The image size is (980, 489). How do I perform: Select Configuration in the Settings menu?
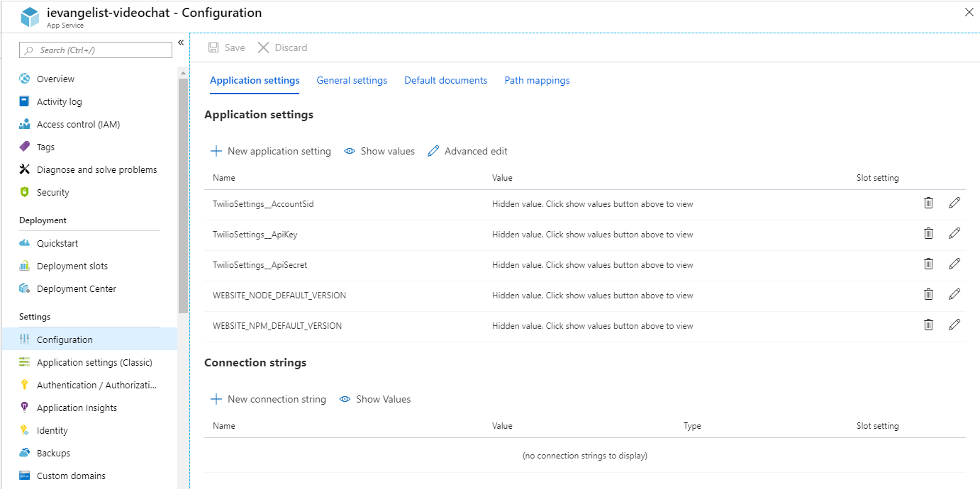click(89, 339)
